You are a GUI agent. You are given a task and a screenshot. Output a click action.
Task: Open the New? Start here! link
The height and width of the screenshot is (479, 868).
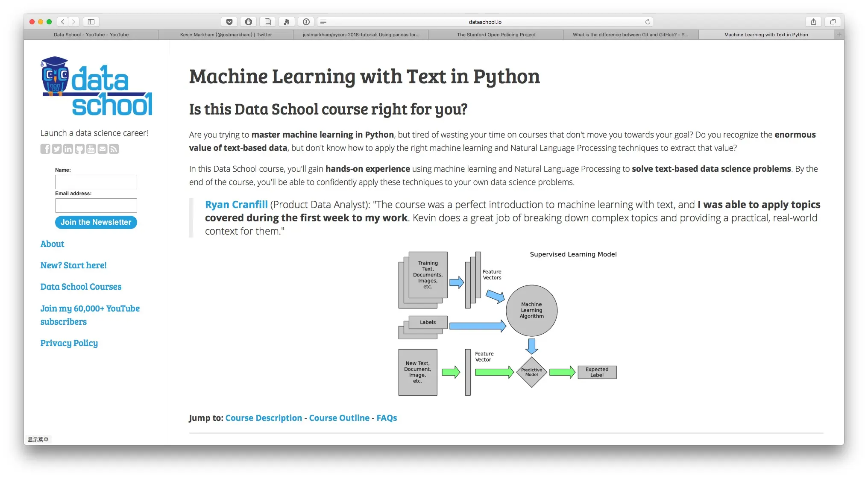(x=73, y=265)
